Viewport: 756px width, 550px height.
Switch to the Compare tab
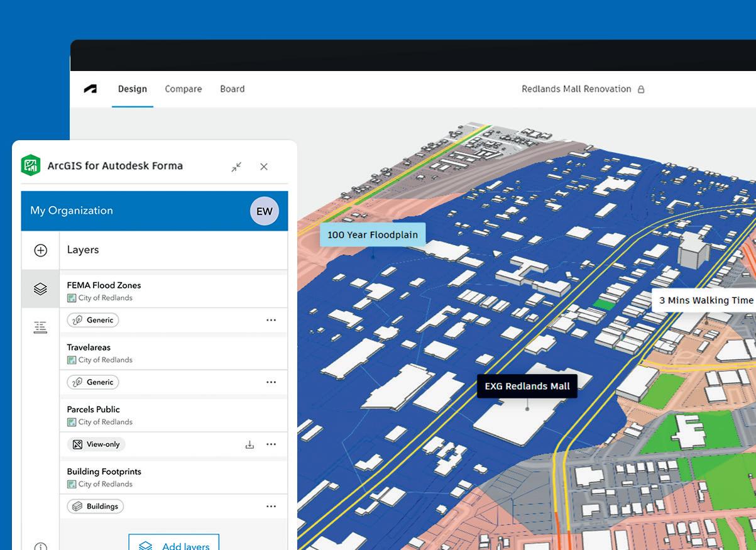pyautogui.click(x=184, y=89)
